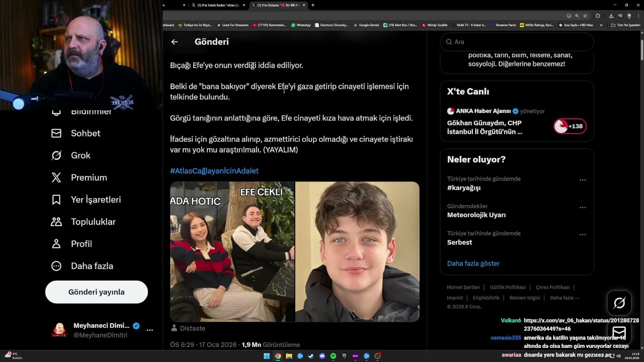The width and height of the screenshot is (644, 362).
Task: Go to Profil page
Action: click(71, 244)
